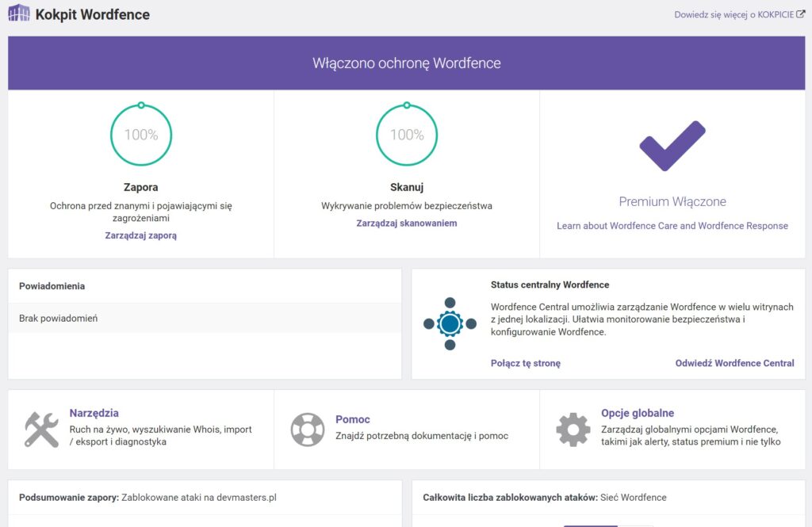Click the Powiadomienia panel heading
Viewport: 812px width, 527px height.
pyautogui.click(x=52, y=286)
